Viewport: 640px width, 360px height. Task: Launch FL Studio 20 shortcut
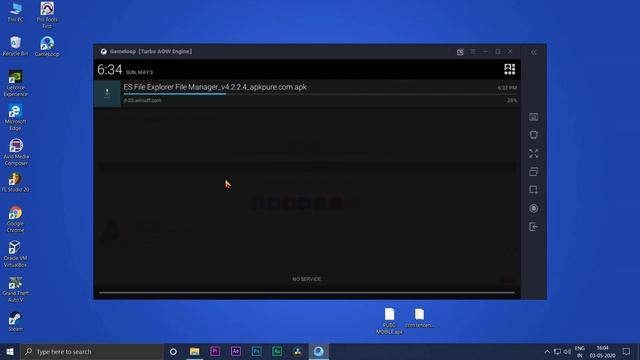point(16,182)
